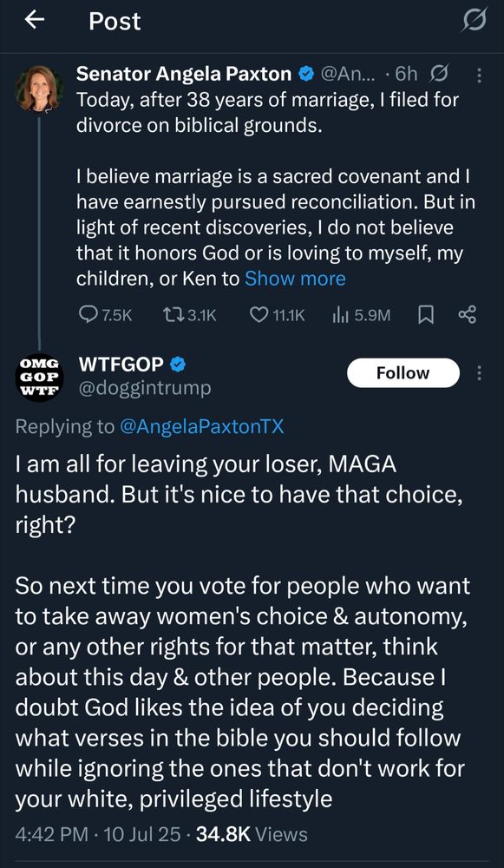Image resolution: width=504 pixels, height=868 pixels.
Task: Open the options menu on WTFGOP's reply
Action: pyautogui.click(x=479, y=372)
